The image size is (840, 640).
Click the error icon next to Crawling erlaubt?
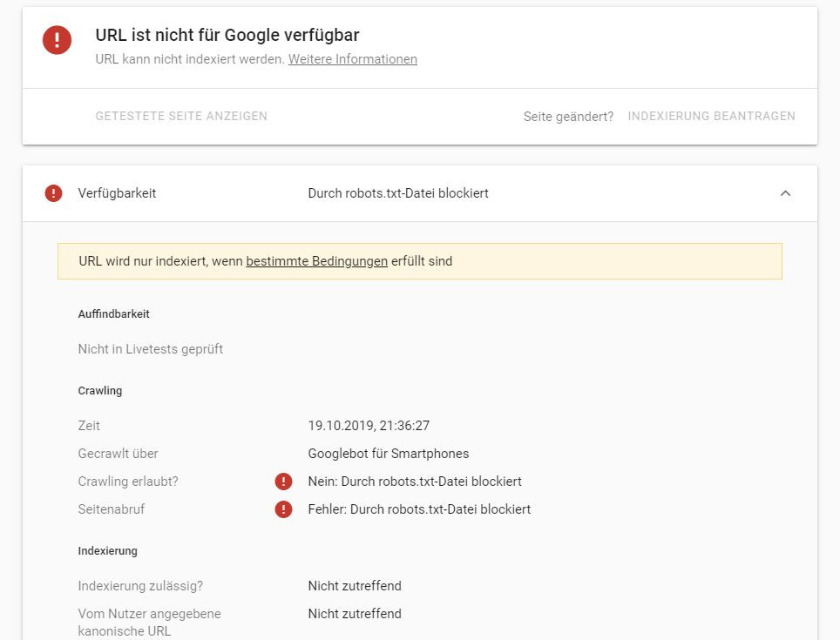click(x=283, y=482)
